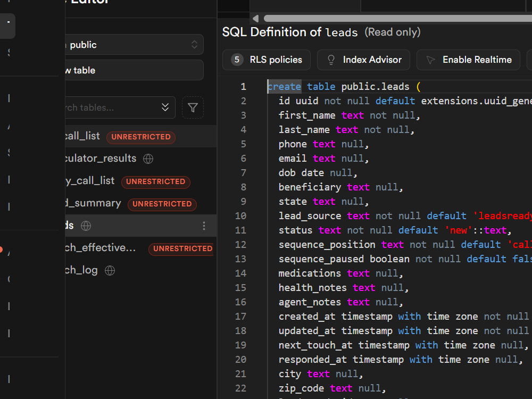Click globe icon beside ch_log

110,271
